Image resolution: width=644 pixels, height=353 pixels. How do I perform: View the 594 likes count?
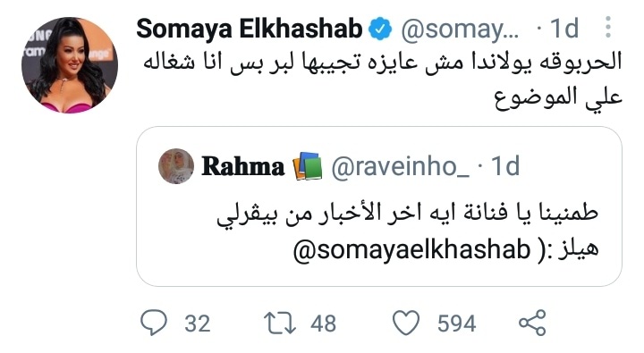[x=457, y=324]
